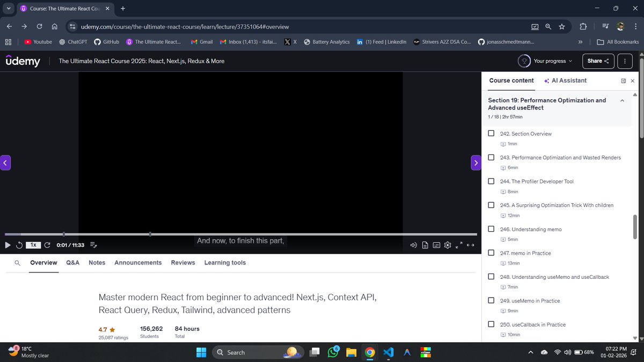
Task: Open course more options menu
Action: 624,61
